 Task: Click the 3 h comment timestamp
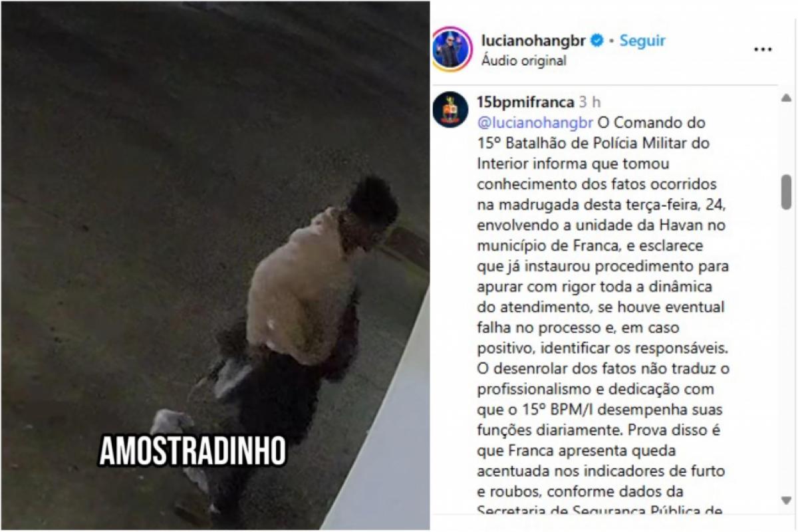click(590, 102)
